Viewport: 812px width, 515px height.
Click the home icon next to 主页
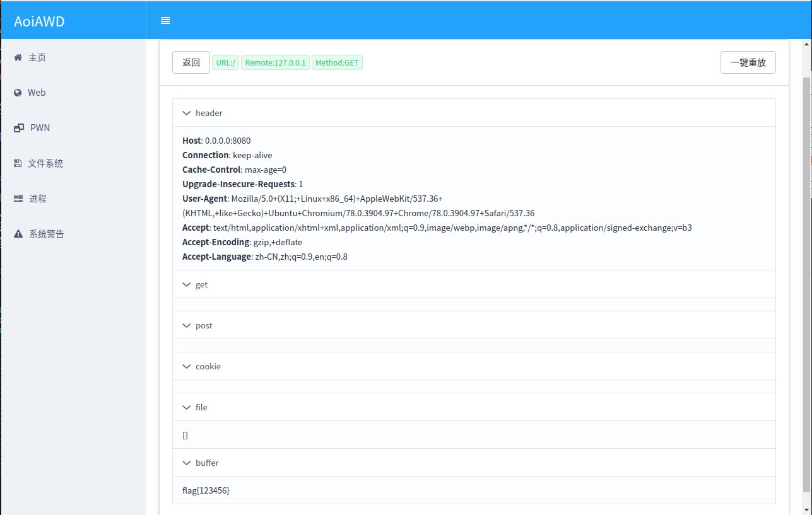click(x=18, y=57)
